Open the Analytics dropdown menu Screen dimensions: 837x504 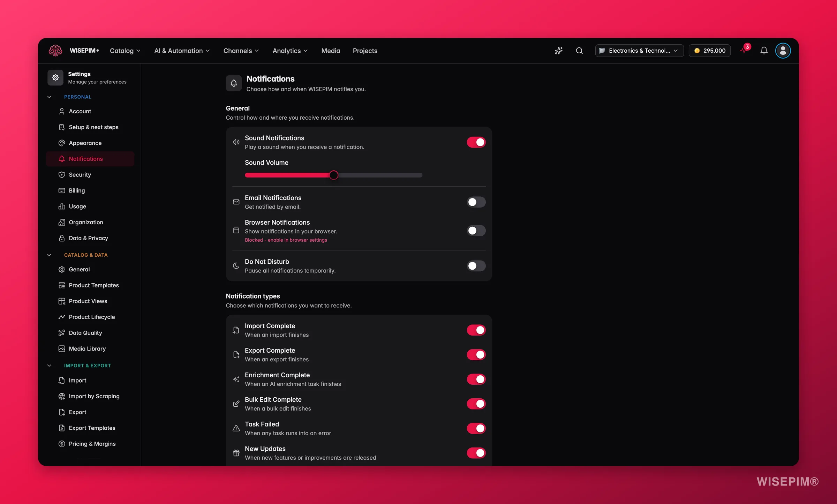click(290, 51)
